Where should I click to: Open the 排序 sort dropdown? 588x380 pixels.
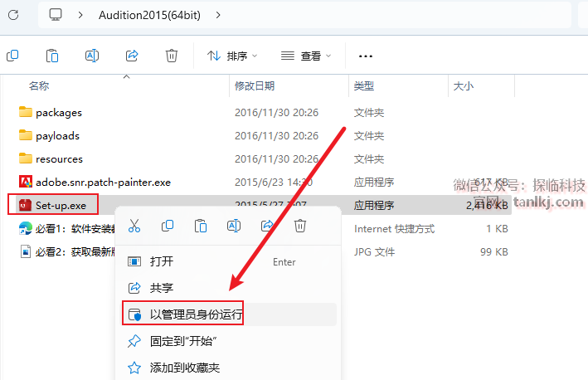(x=232, y=56)
